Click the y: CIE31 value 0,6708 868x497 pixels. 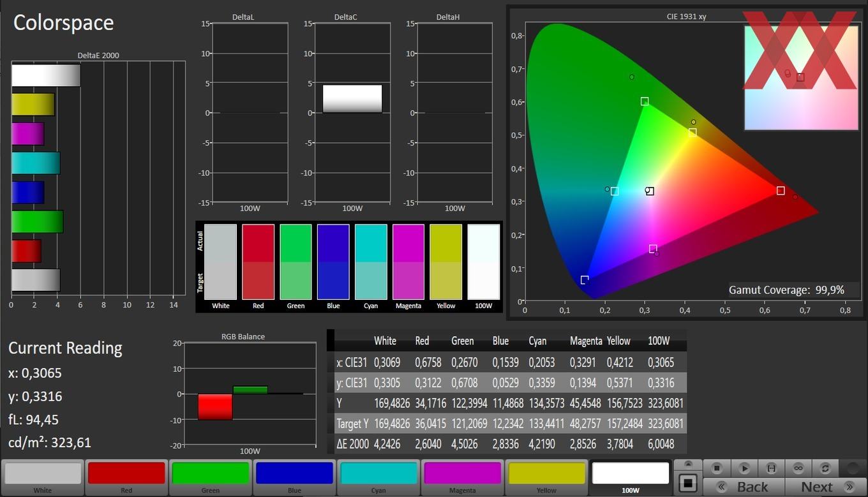(x=465, y=382)
